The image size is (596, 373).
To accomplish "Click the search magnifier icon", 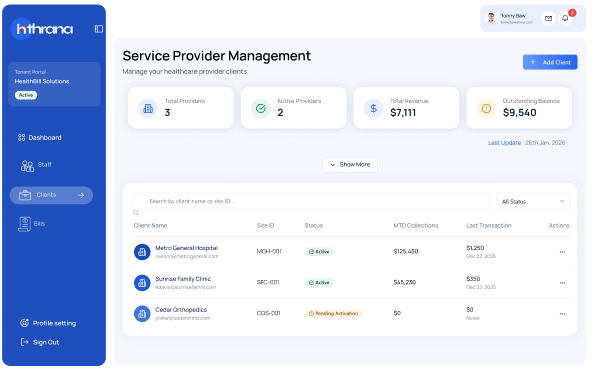I will click(x=136, y=213).
